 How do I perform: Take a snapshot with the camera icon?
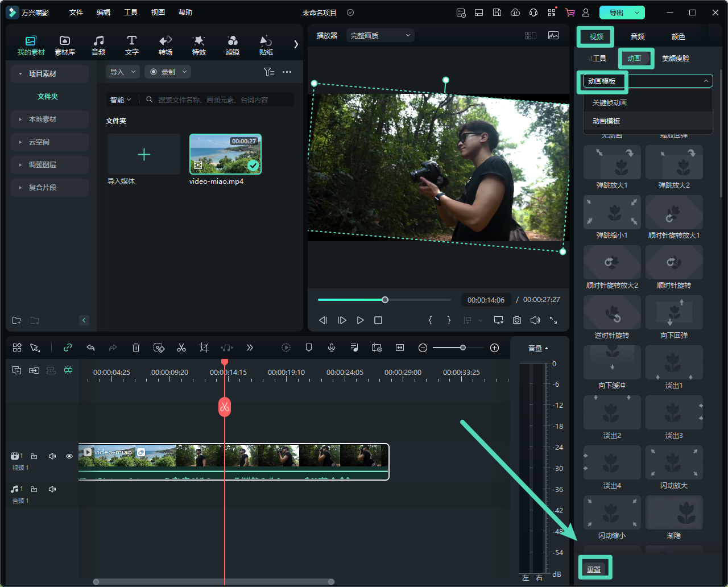click(x=516, y=320)
